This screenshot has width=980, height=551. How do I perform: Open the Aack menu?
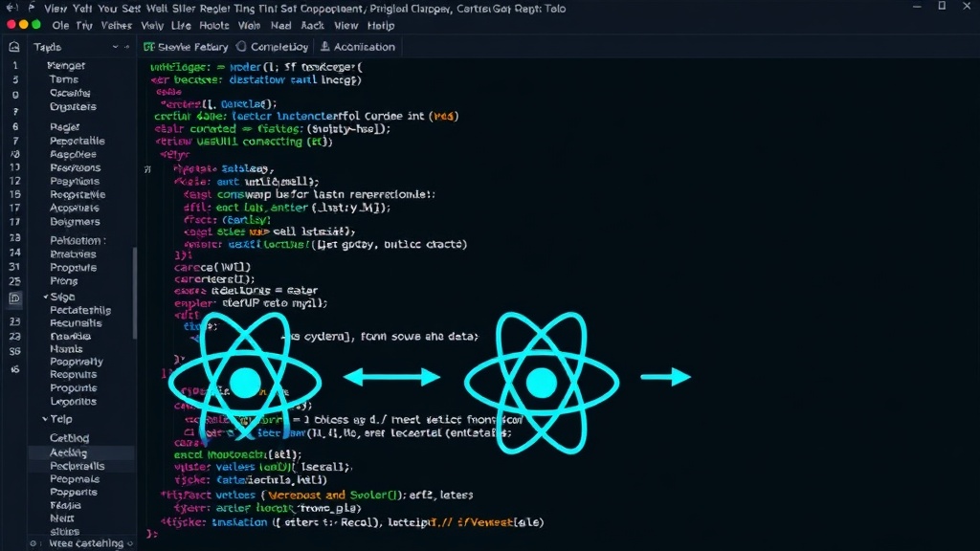click(313, 26)
